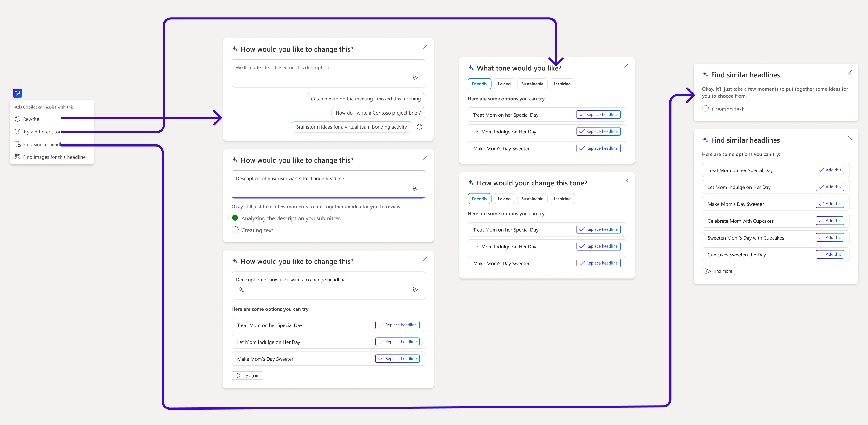The image size is (868, 425).
Task: Refresh the suggestion chips with reload icon
Action: point(420,127)
